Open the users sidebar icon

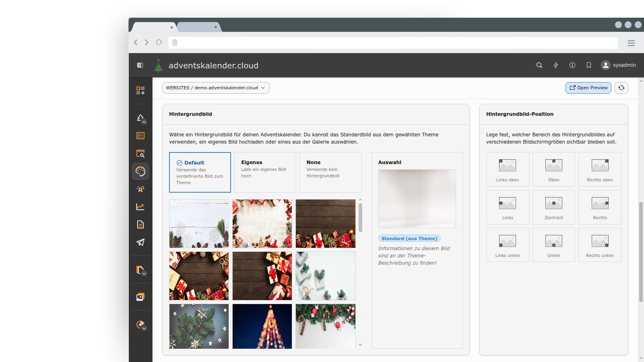140,189
